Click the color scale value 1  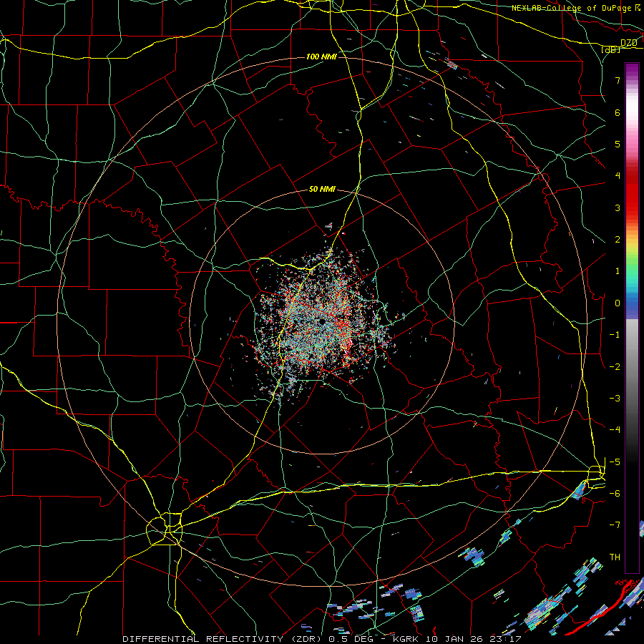[x=618, y=271]
